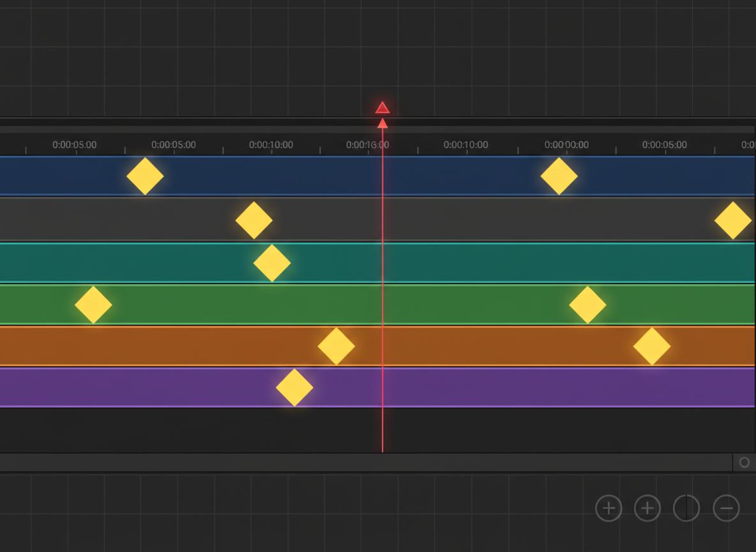Click the horizontal scrollbar below the tracks
This screenshot has width=756, height=552.
click(x=364, y=463)
